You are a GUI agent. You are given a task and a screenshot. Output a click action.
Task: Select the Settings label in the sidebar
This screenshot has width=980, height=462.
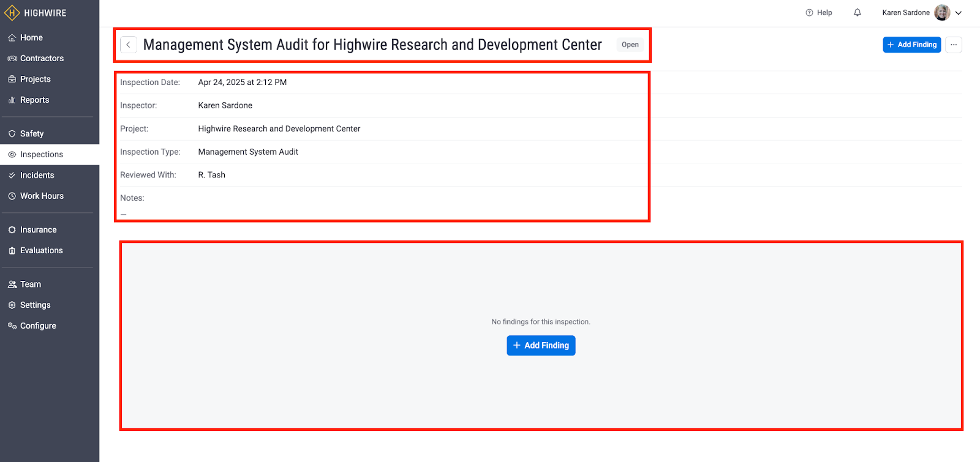coord(36,305)
